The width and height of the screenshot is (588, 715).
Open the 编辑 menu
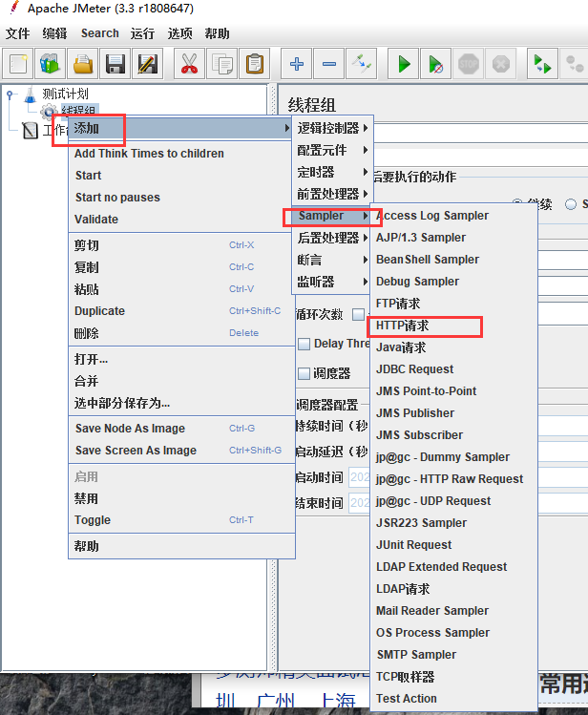pyautogui.click(x=54, y=33)
